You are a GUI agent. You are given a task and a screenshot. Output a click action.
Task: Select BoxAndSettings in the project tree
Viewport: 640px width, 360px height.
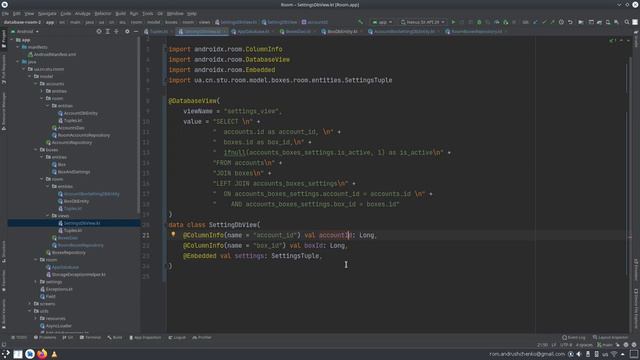[71, 172]
